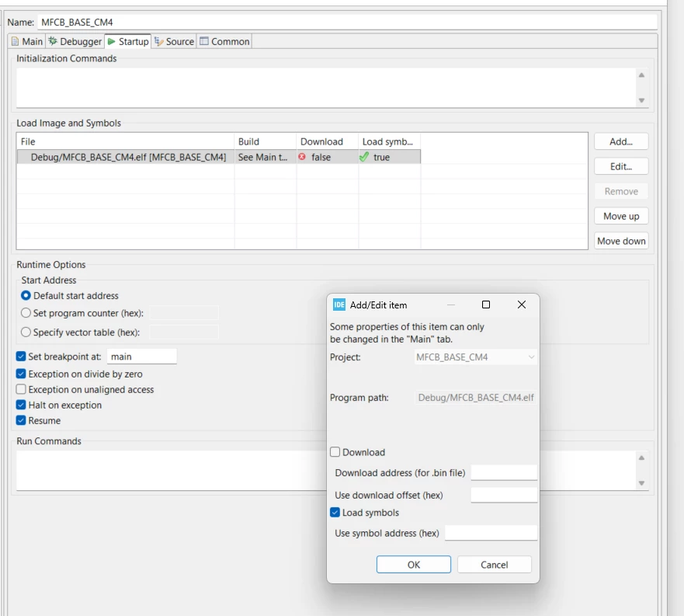Close the Add/Edit item dialog
This screenshot has width=684, height=616.
click(x=521, y=305)
